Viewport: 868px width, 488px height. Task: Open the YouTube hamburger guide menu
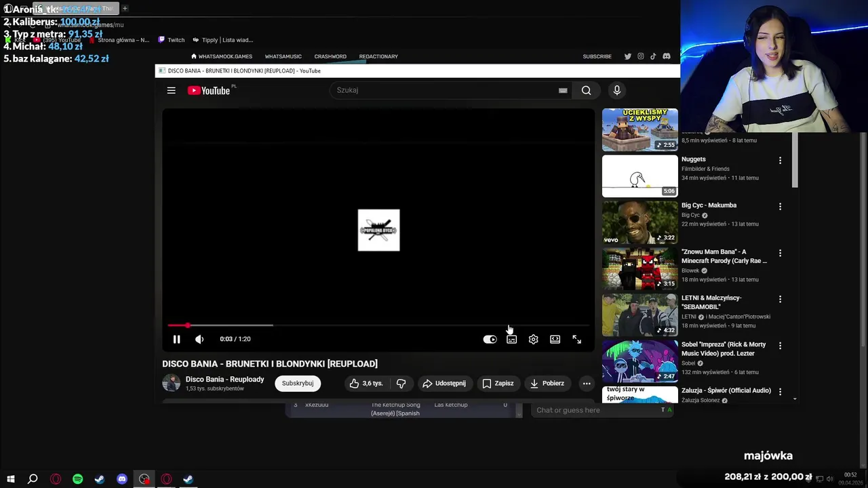pyautogui.click(x=171, y=90)
